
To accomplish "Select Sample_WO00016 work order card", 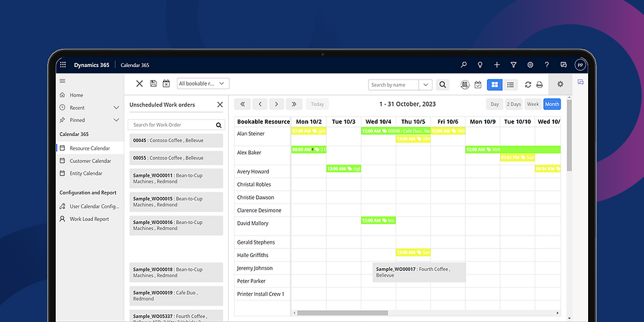I will [176, 225].
